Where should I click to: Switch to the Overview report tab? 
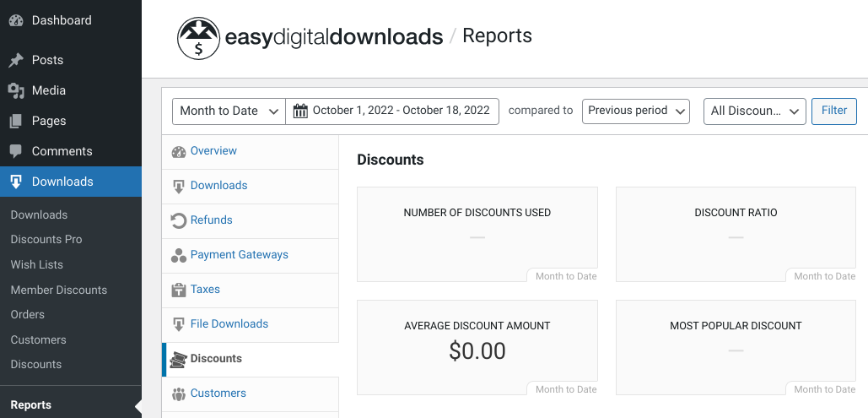tap(213, 151)
